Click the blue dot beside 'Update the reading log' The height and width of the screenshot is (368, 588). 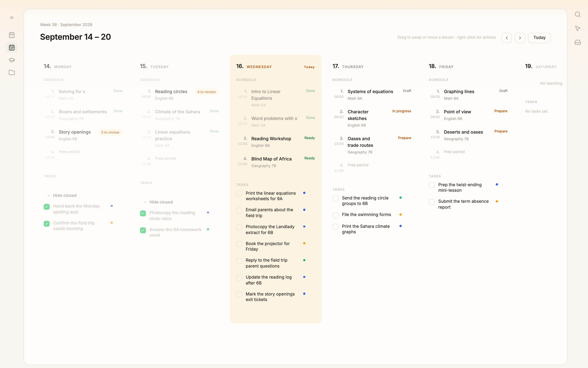(304, 277)
